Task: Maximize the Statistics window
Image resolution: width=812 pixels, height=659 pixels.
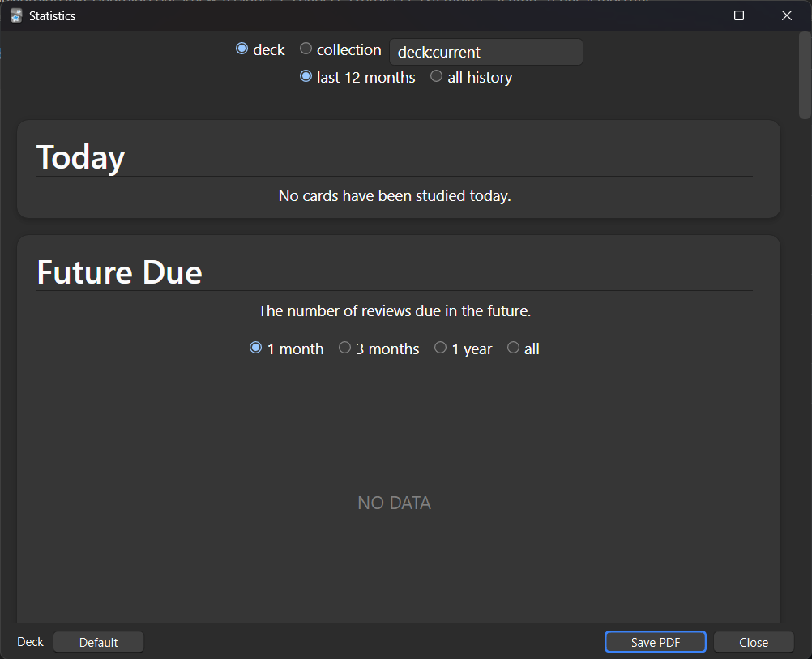Action: point(738,15)
